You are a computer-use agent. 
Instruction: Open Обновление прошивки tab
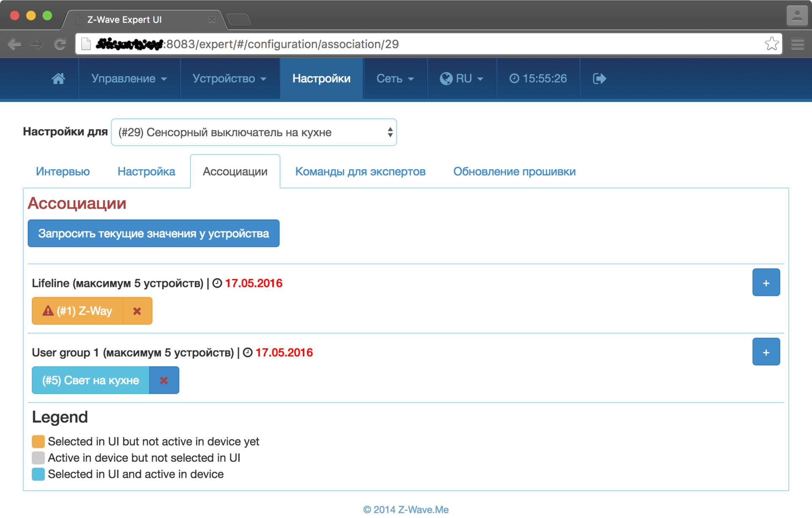(x=514, y=171)
